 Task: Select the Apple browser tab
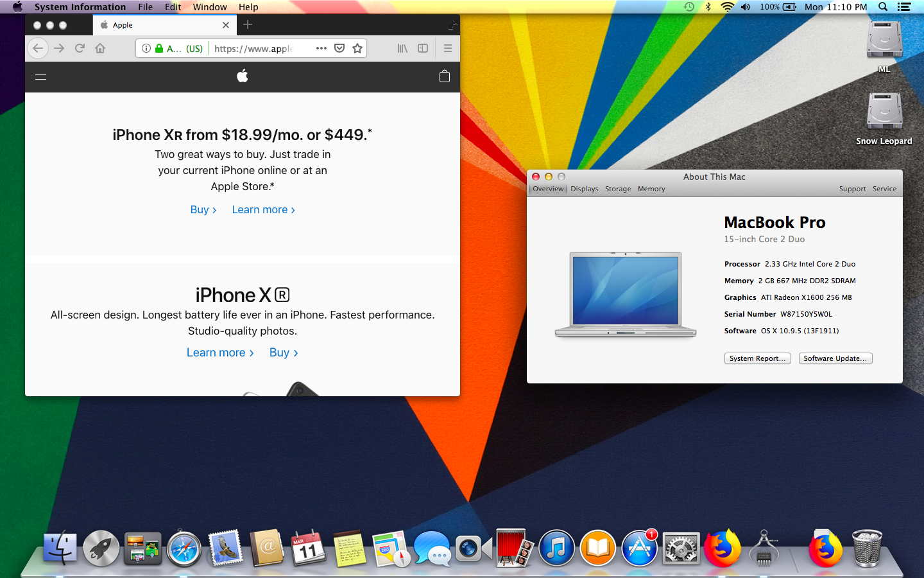tap(165, 25)
